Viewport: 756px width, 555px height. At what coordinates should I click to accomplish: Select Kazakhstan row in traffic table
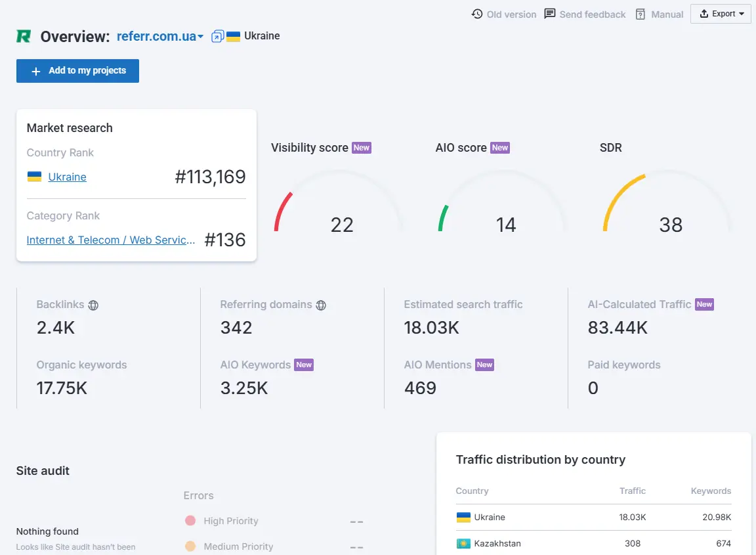click(x=593, y=543)
